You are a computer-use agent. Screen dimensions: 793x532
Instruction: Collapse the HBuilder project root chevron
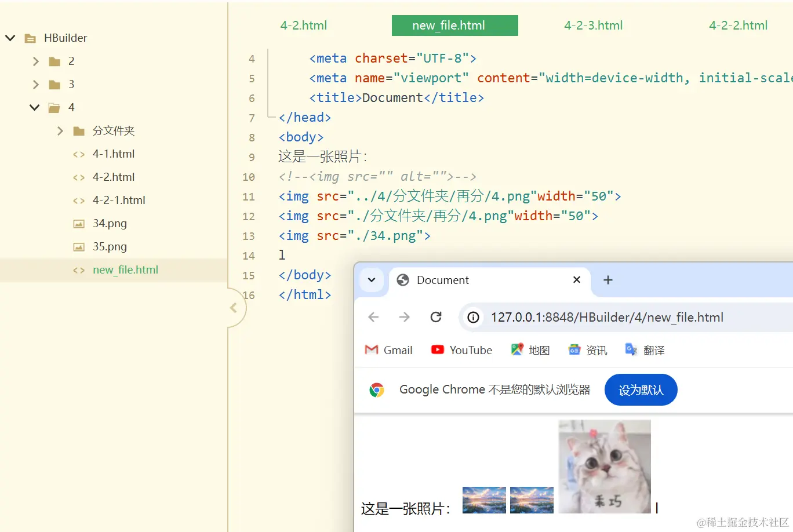pos(10,38)
